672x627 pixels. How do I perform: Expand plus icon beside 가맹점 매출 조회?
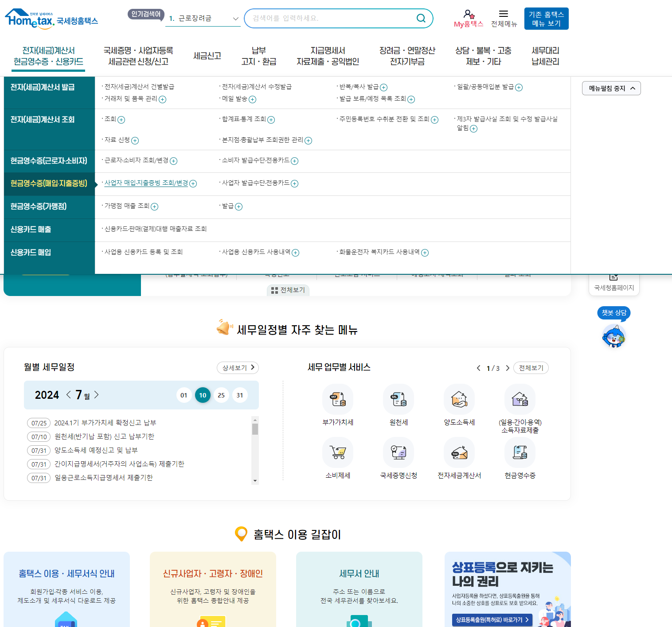(x=155, y=207)
